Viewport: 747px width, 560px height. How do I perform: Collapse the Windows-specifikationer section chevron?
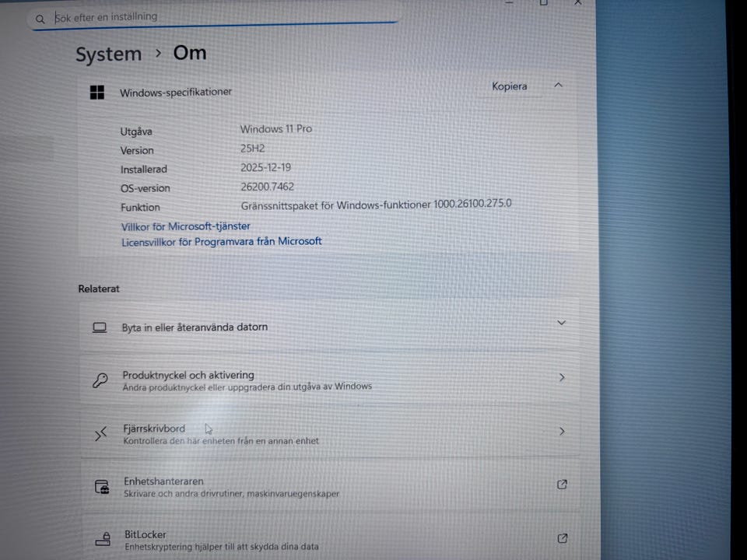coord(558,86)
